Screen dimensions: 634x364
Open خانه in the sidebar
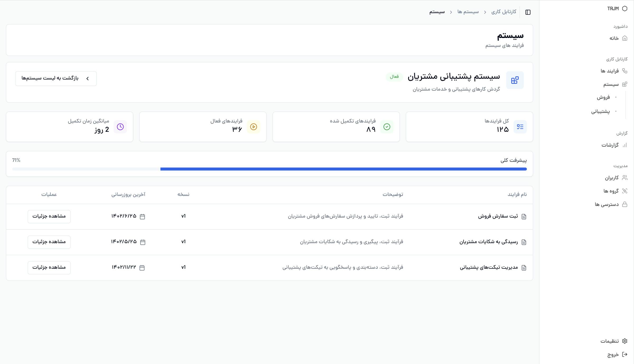point(614,38)
